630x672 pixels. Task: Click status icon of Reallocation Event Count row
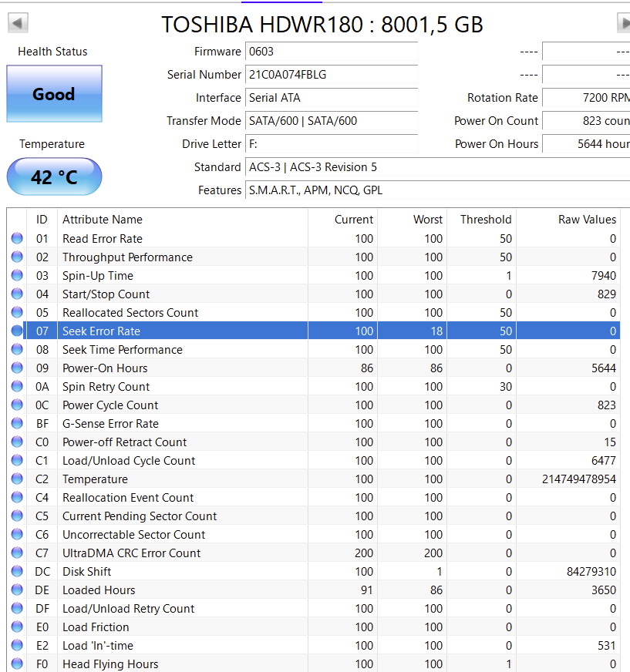click(17, 497)
